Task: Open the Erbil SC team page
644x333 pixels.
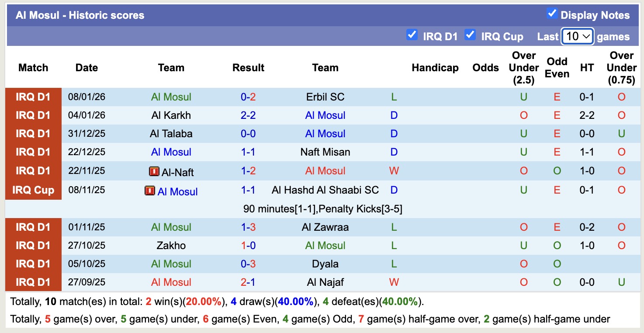Action: (x=325, y=97)
